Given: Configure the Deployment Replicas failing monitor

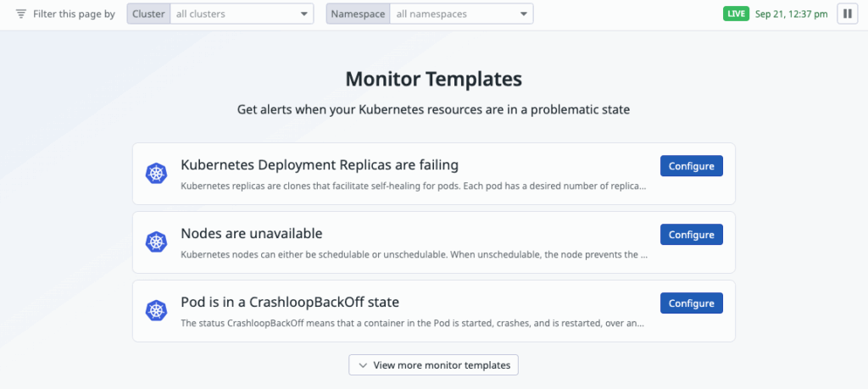Looking at the screenshot, I should tap(691, 165).
